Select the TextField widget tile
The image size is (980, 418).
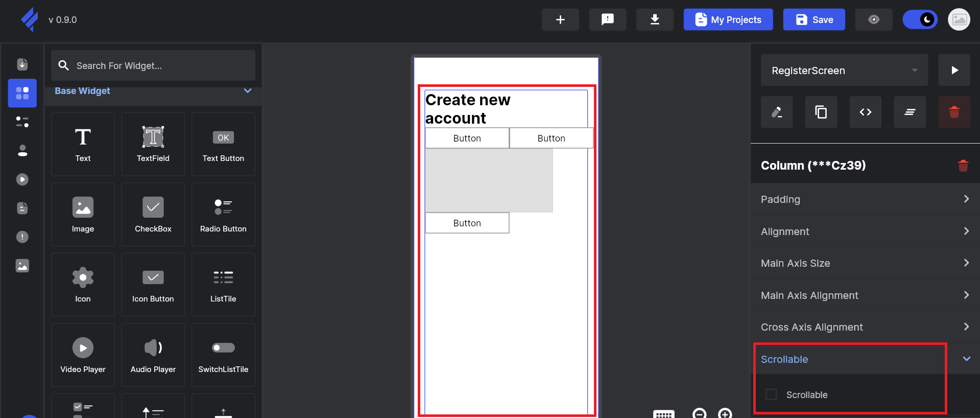pos(153,144)
